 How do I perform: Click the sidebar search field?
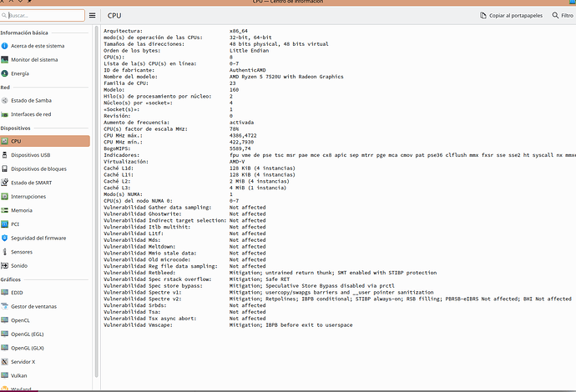click(42, 15)
